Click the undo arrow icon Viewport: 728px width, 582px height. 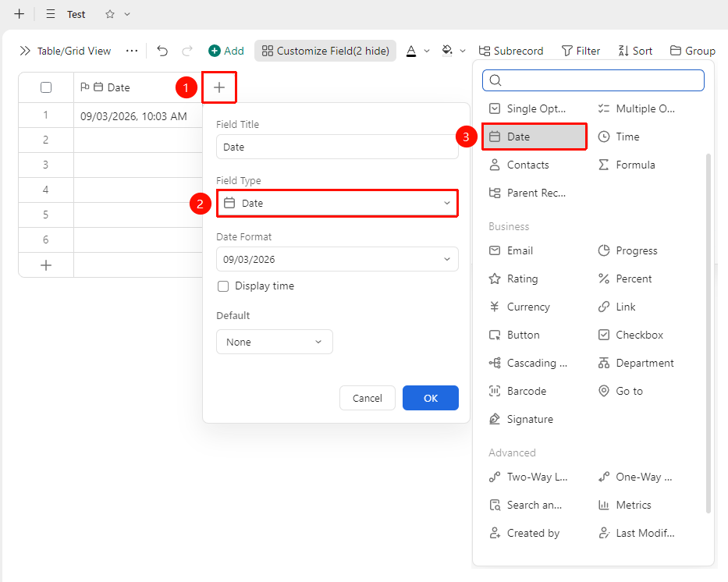(162, 51)
